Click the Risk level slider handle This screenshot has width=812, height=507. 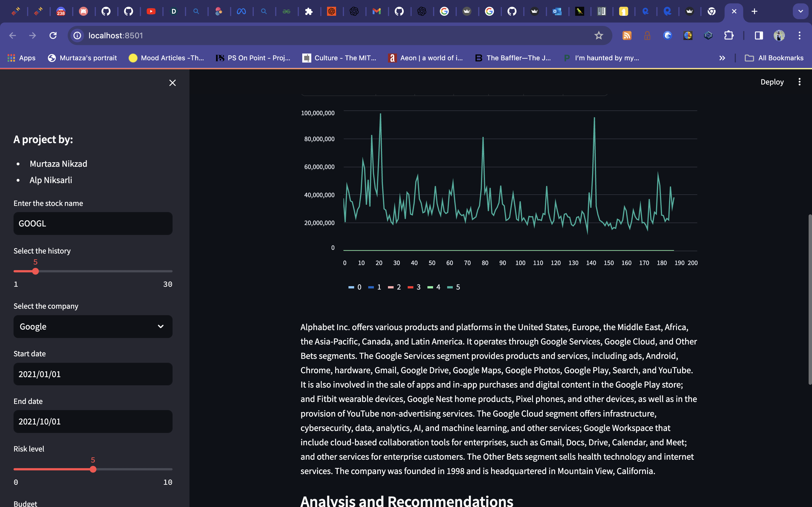coord(93,469)
